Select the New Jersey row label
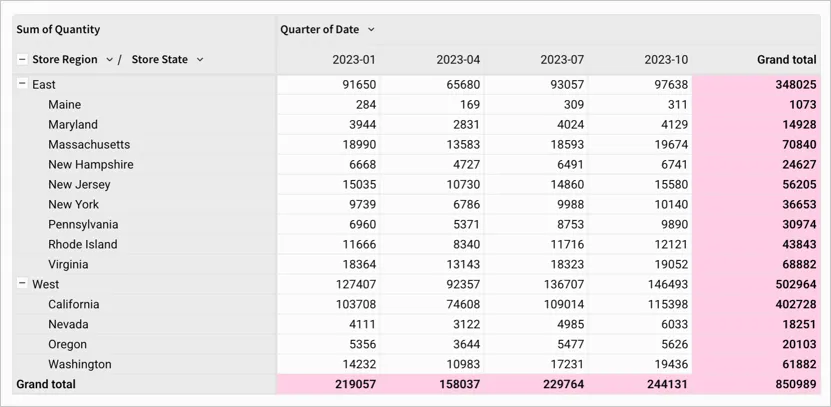831x407 pixels. pyautogui.click(x=79, y=184)
